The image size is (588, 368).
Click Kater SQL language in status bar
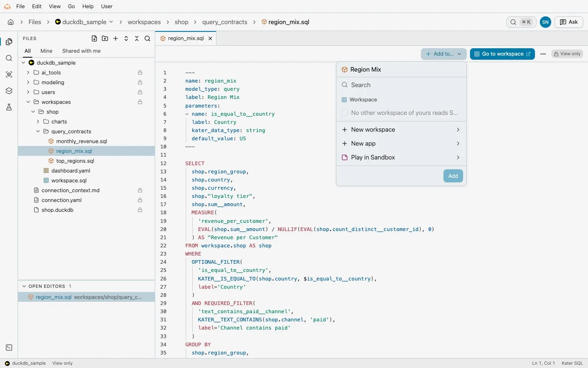click(x=572, y=363)
